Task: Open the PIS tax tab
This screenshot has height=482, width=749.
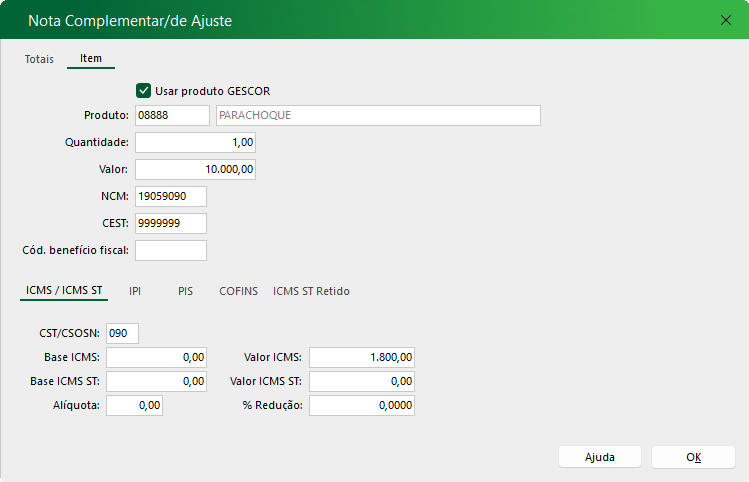Action: [185, 291]
